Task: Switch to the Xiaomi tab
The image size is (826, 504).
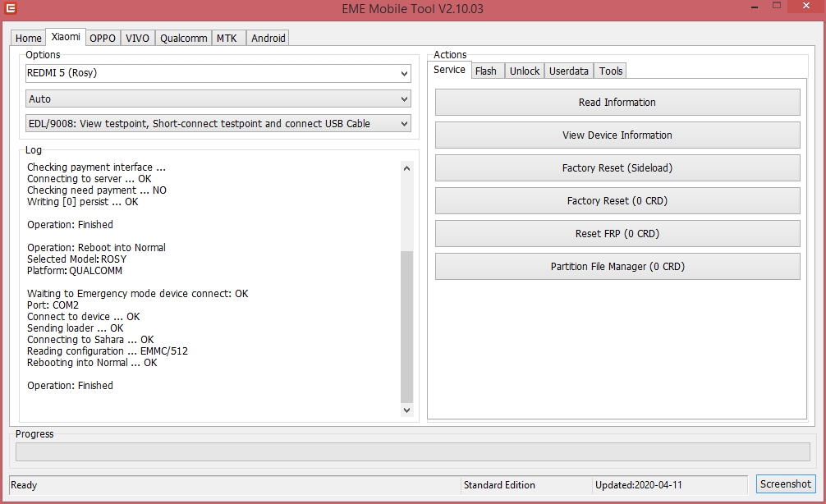Action: coord(66,36)
